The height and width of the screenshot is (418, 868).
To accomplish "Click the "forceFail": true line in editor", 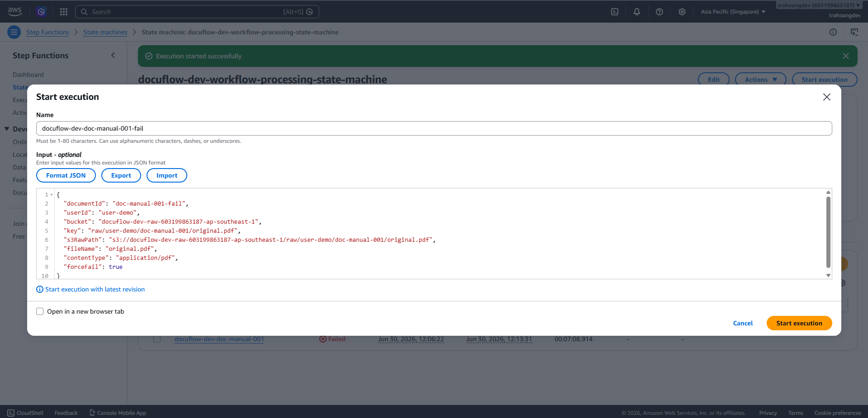I will [x=93, y=267].
